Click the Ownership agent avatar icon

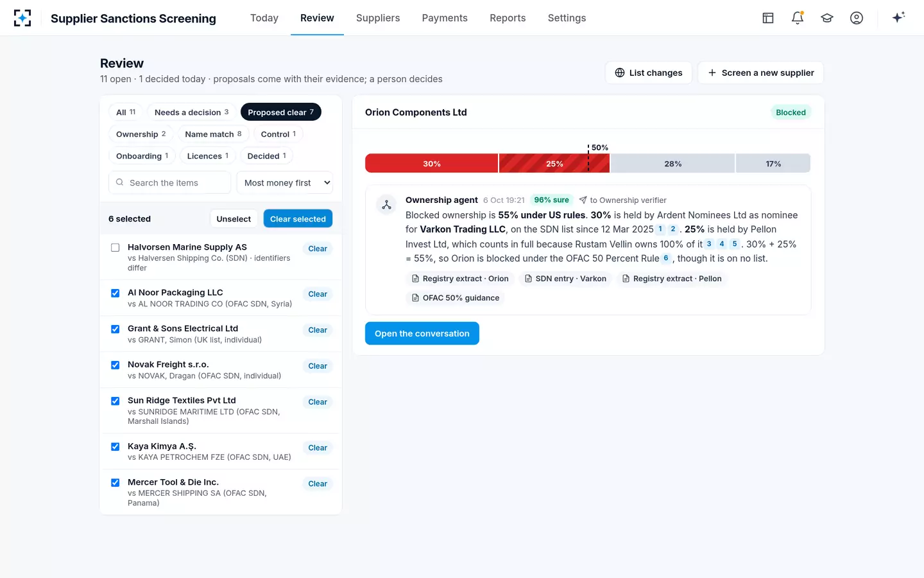click(x=386, y=205)
